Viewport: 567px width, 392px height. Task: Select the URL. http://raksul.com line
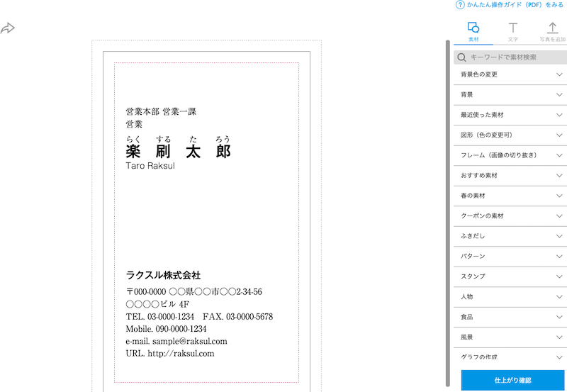[x=170, y=354]
